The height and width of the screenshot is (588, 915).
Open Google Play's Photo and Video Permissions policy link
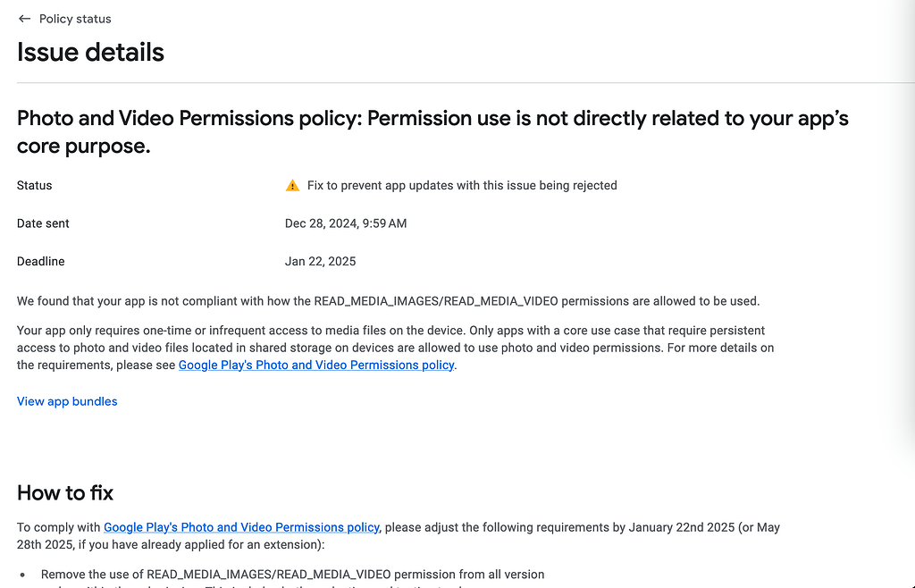tap(315, 365)
